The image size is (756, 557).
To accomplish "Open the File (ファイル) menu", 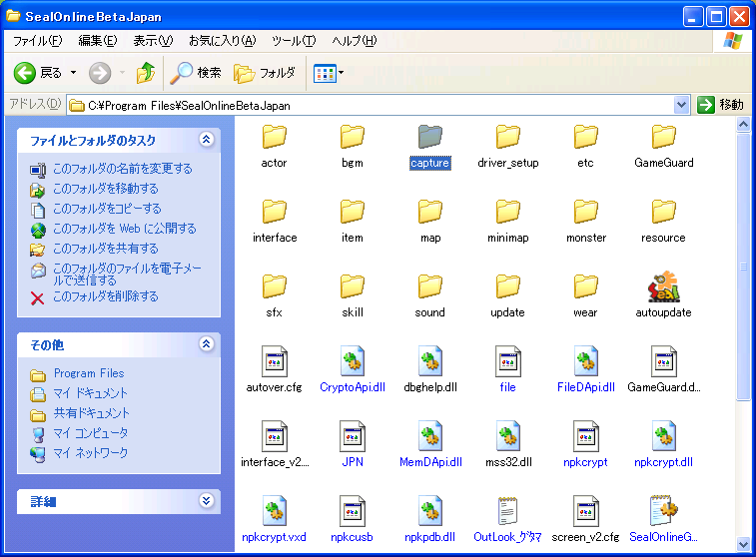I will [x=37, y=41].
